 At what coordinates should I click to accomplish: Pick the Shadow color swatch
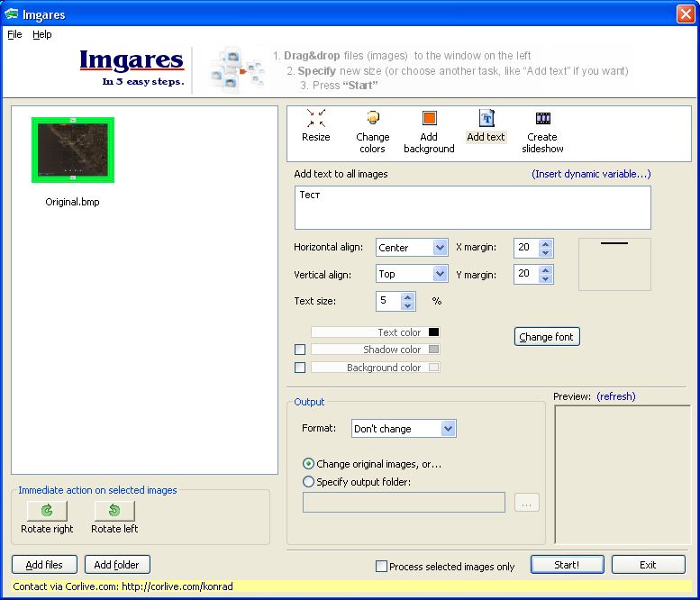tap(433, 350)
